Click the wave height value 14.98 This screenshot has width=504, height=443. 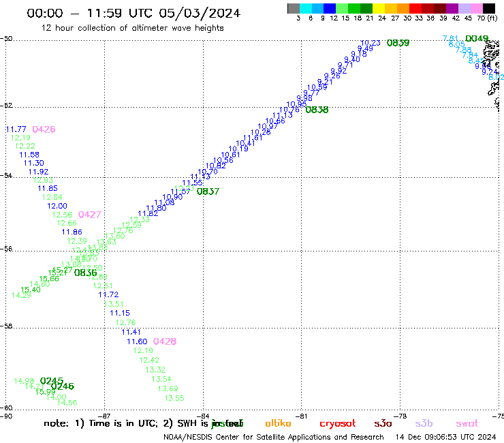pyautogui.click(x=24, y=381)
